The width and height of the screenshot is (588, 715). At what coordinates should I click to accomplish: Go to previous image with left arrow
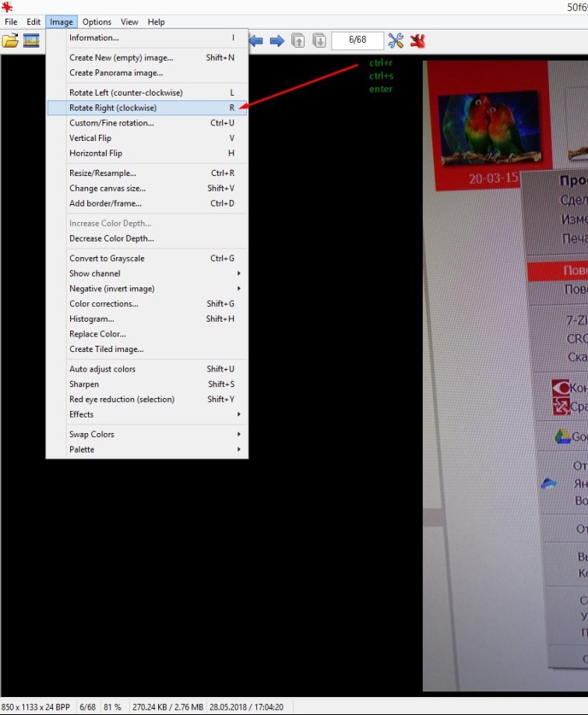(255, 41)
